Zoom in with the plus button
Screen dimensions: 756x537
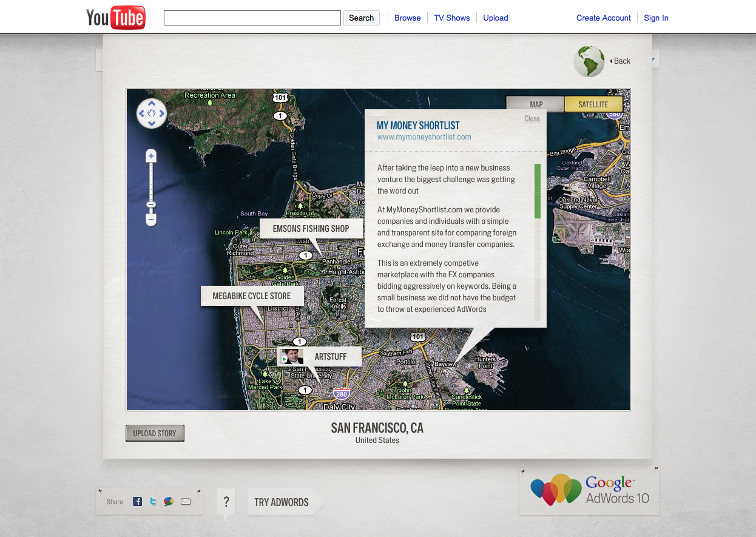[152, 157]
